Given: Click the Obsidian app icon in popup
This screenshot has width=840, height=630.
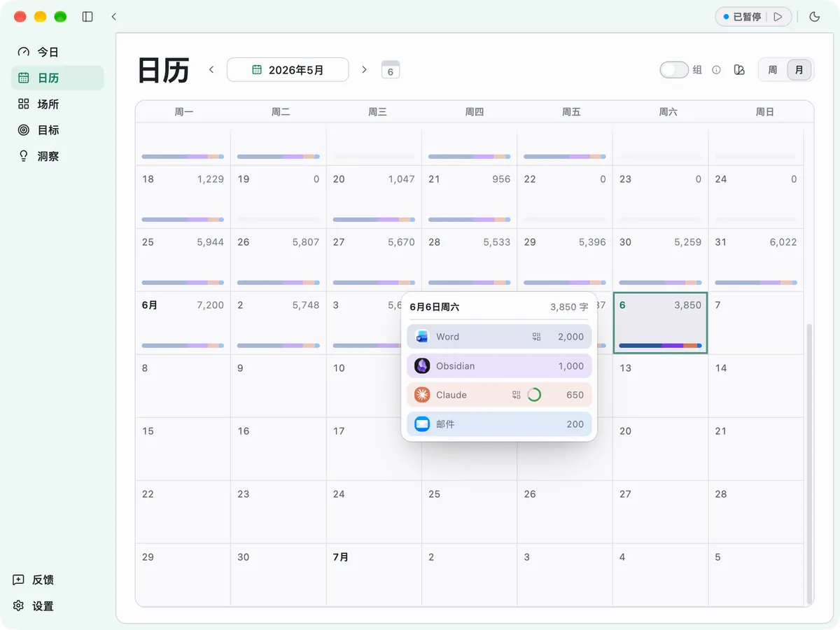Looking at the screenshot, I should (x=422, y=365).
